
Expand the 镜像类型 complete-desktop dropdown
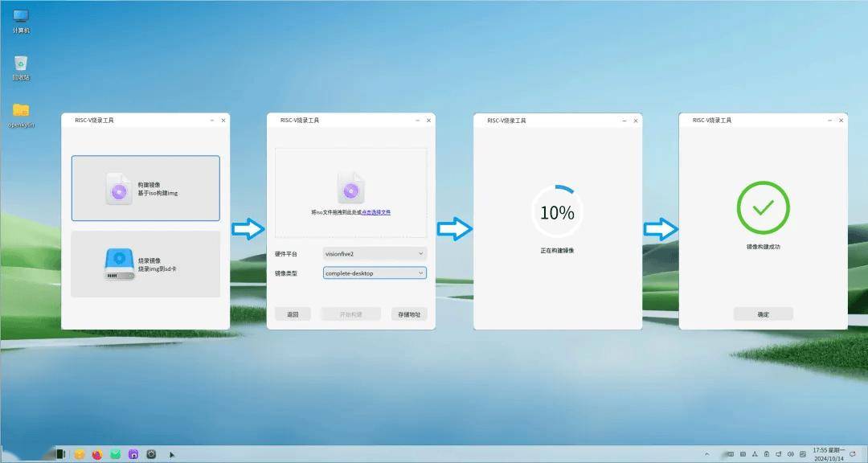coord(375,273)
